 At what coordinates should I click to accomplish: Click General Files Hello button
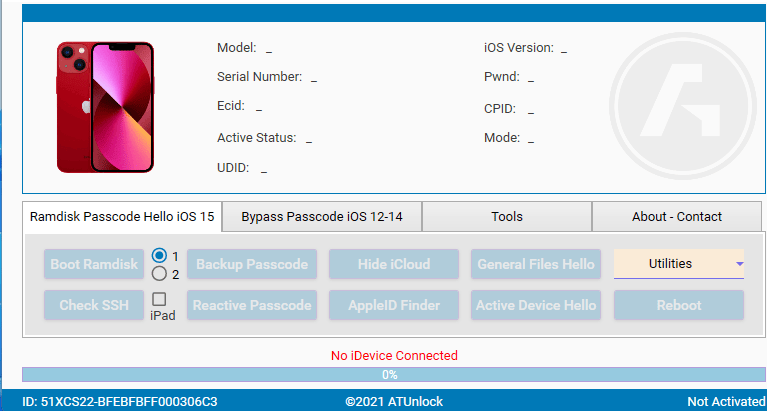pyautogui.click(x=536, y=264)
